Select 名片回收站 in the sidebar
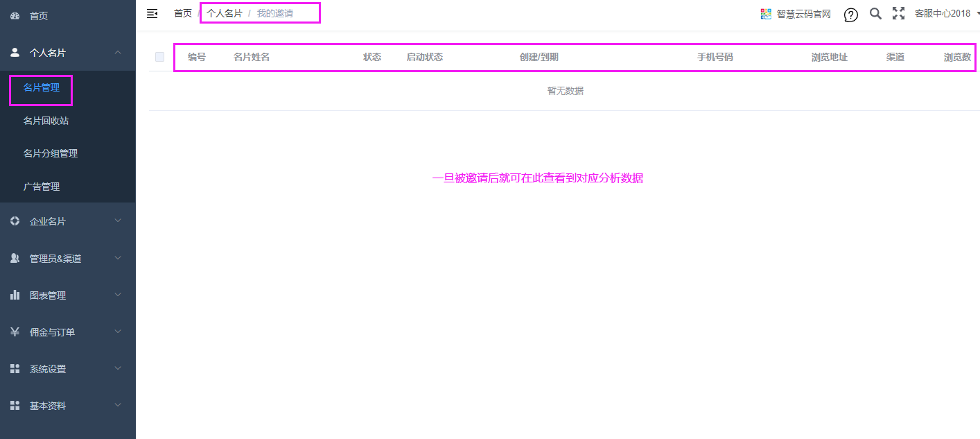 coord(46,121)
